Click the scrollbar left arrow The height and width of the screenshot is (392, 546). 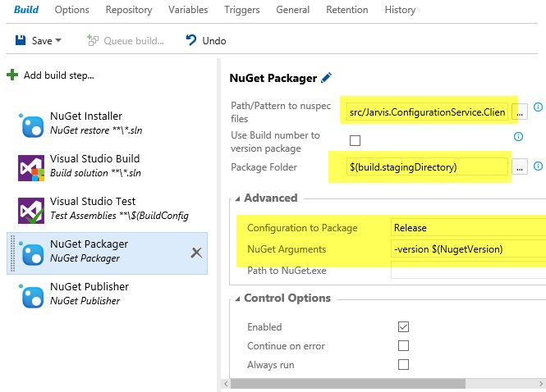226,384
